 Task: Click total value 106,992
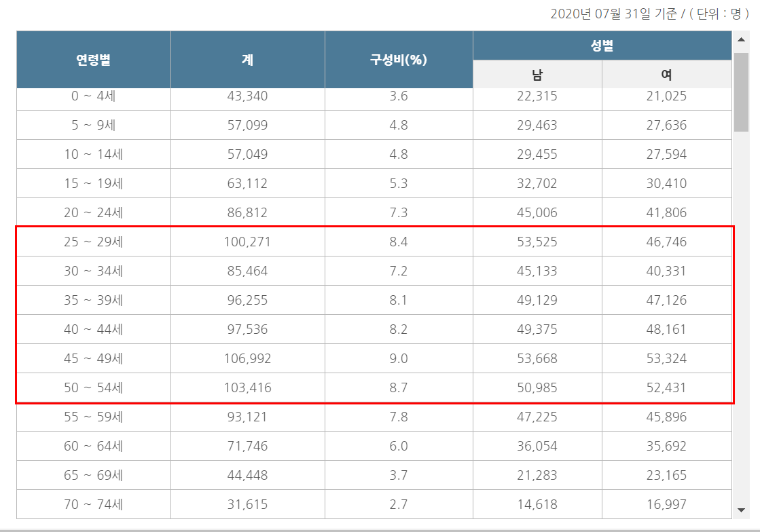(x=248, y=358)
